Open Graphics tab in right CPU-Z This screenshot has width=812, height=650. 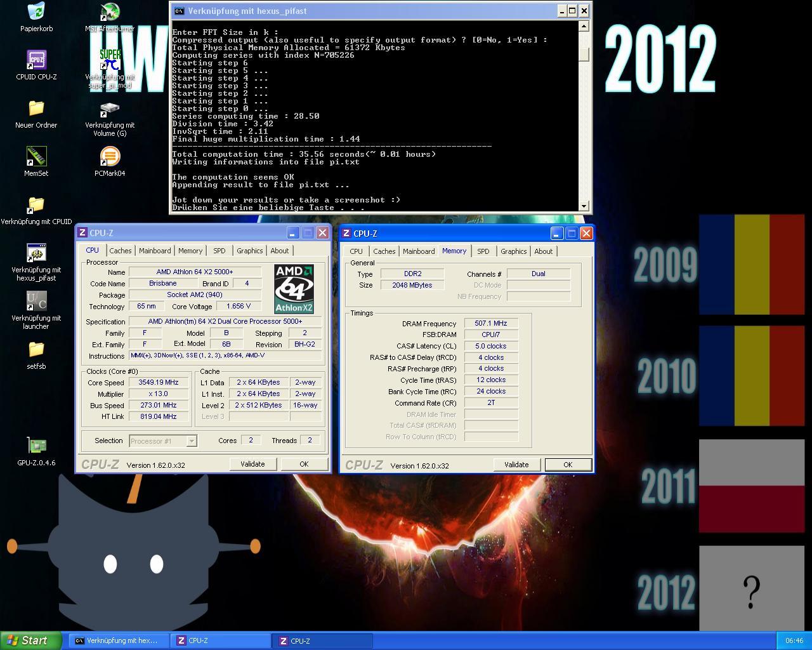[x=514, y=251]
